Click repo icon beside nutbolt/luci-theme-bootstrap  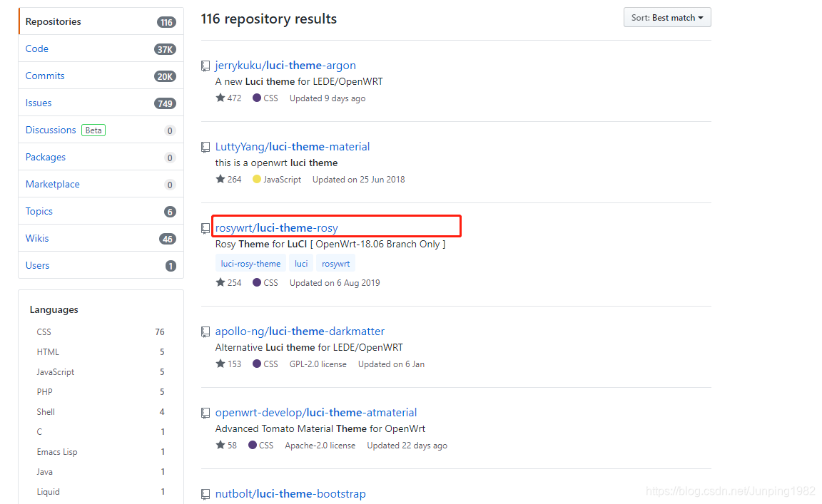point(205,494)
